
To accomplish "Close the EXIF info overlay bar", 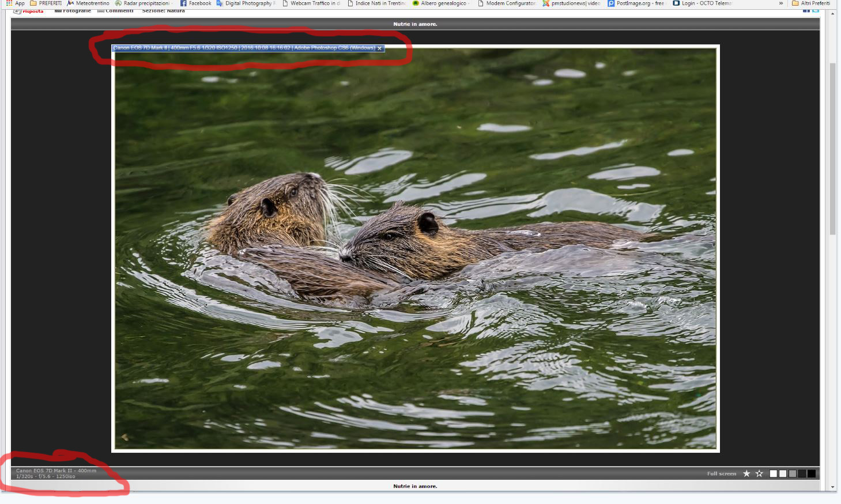I will pyautogui.click(x=379, y=48).
